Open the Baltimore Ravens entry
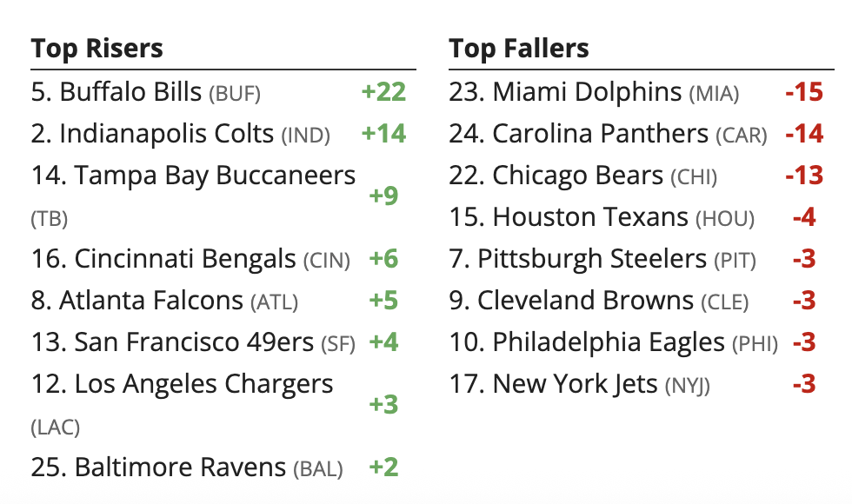The height and width of the screenshot is (504, 852). pyautogui.click(x=180, y=468)
